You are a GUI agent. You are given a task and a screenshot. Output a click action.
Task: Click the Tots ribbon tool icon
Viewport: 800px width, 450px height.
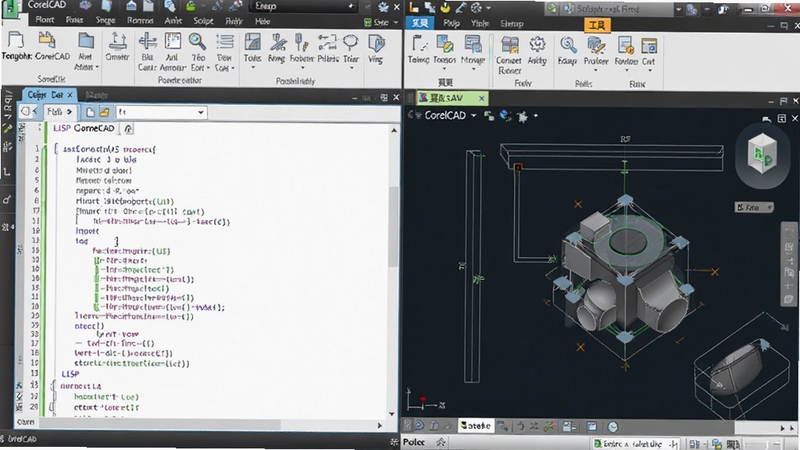pyautogui.click(x=253, y=42)
